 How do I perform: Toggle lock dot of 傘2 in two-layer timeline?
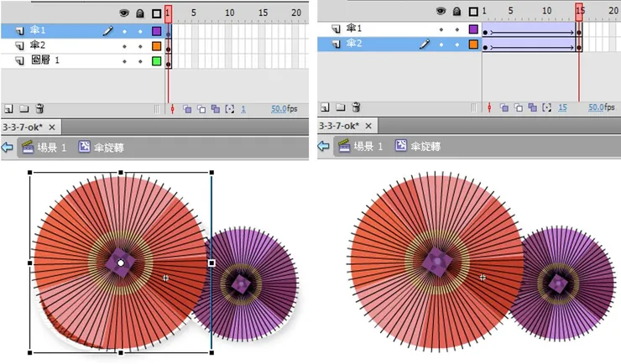[x=457, y=44]
